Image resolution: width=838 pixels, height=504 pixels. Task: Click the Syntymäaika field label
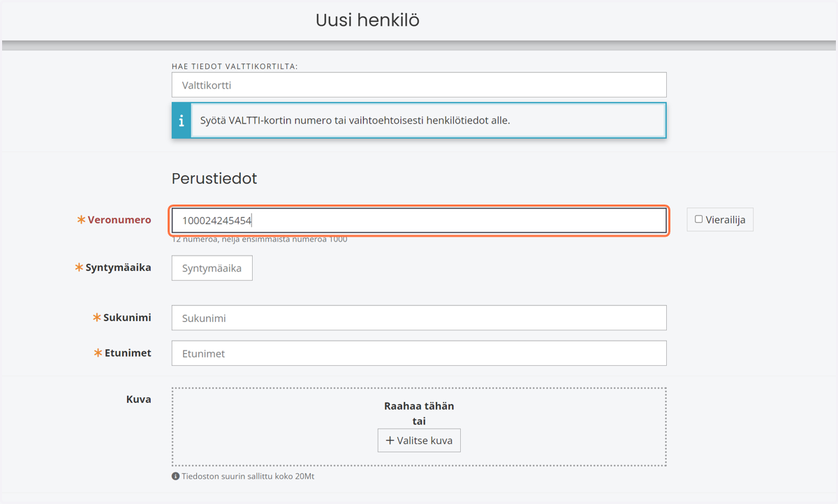coord(118,267)
